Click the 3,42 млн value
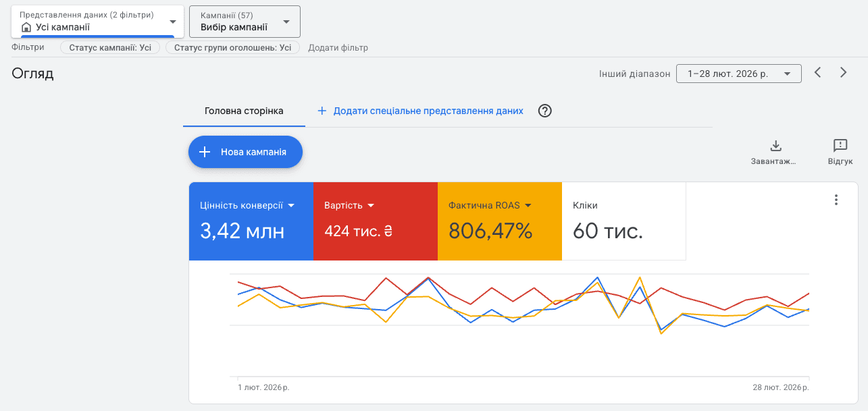Viewport: 868px width, 411px height. [242, 231]
